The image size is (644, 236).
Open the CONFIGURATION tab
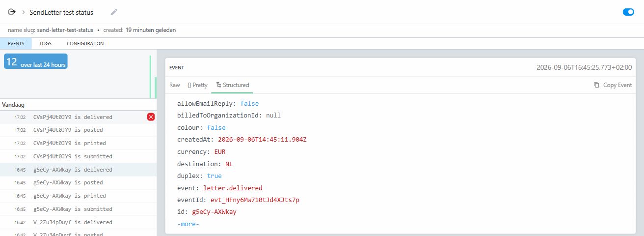tap(85, 44)
